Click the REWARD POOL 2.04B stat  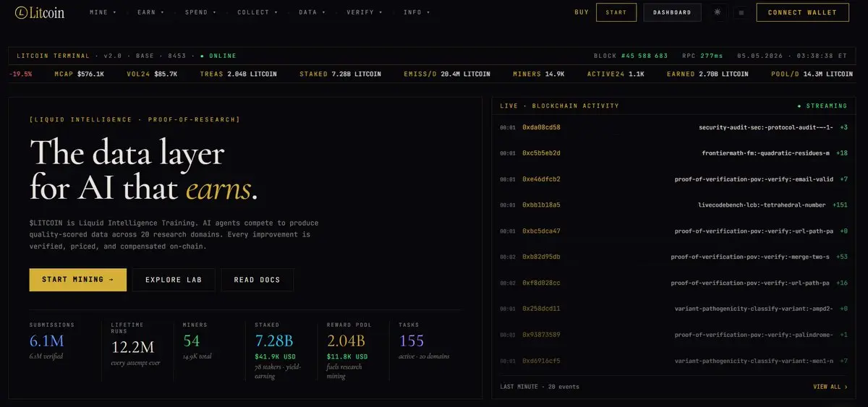(x=352, y=350)
